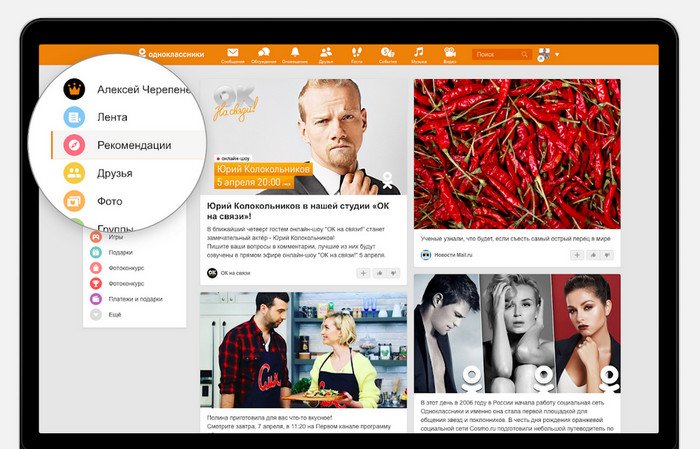The image size is (700, 449).
Task: Open headline Юрий Колокольников в нашей студии
Action: [298, 211]
